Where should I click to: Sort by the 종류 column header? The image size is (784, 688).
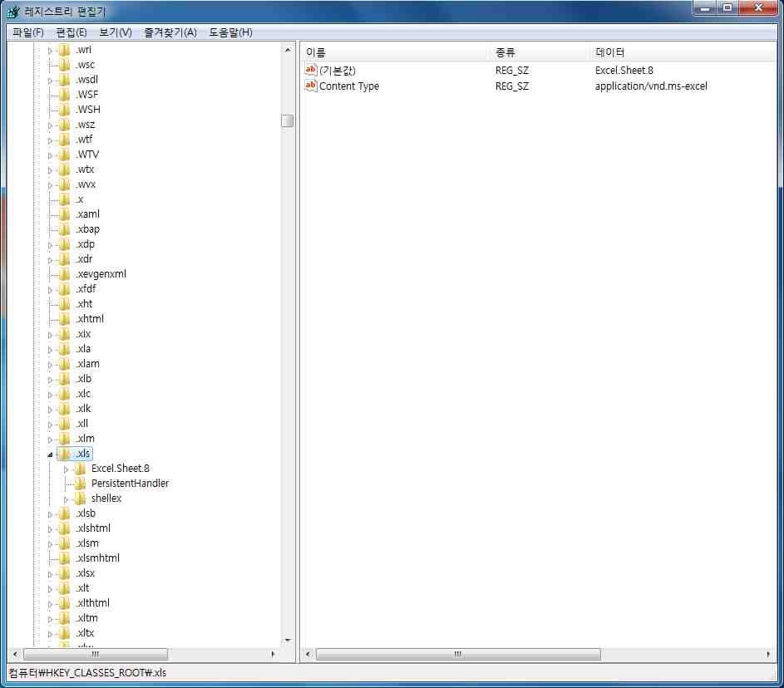pyautogui.click(x=539, y=52)
